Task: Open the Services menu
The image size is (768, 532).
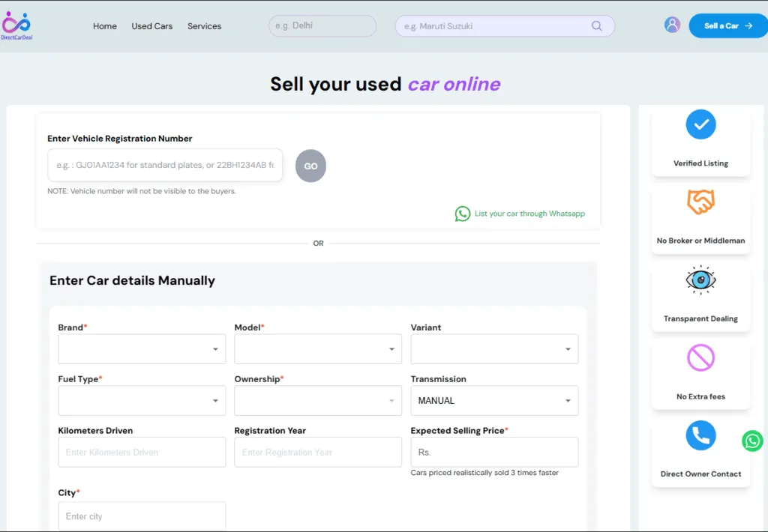Action: pyautogui.click(x=204, y=26)
